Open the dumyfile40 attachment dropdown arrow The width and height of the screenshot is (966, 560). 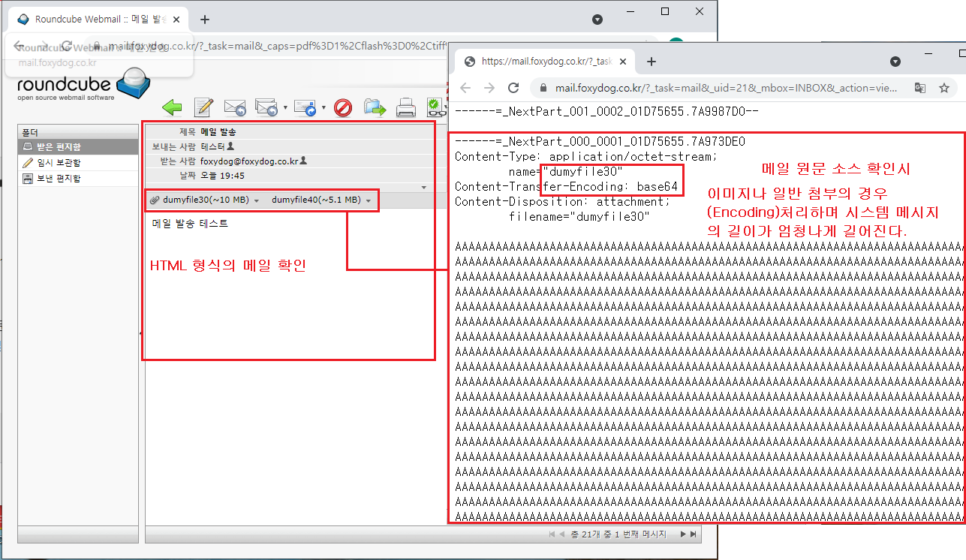pyautogui.click(x=369, y=201)
